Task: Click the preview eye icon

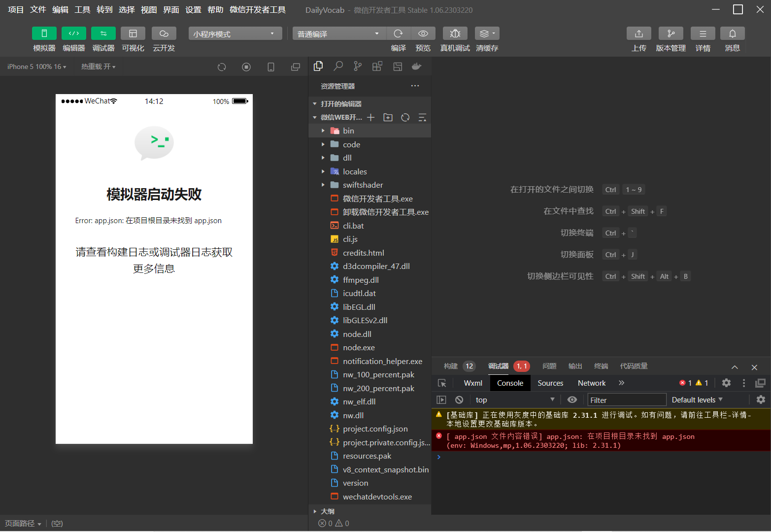Action: coord(423,33)
